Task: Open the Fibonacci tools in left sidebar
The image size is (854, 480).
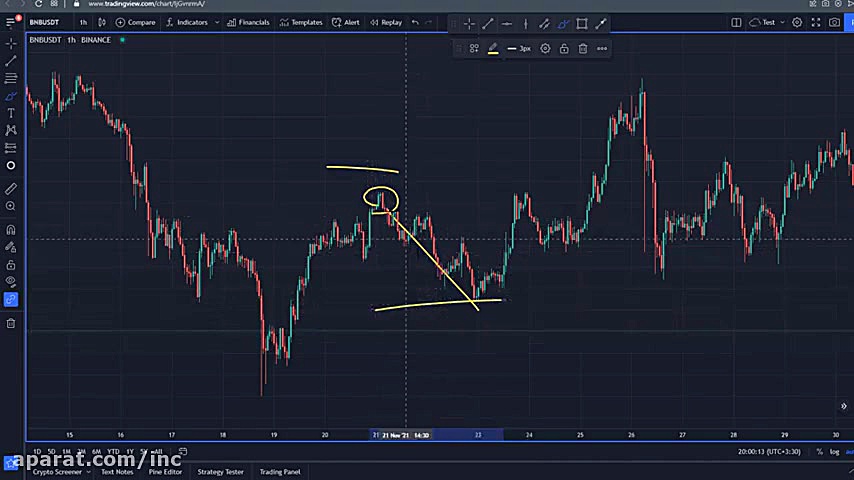Action: [11, 78]
